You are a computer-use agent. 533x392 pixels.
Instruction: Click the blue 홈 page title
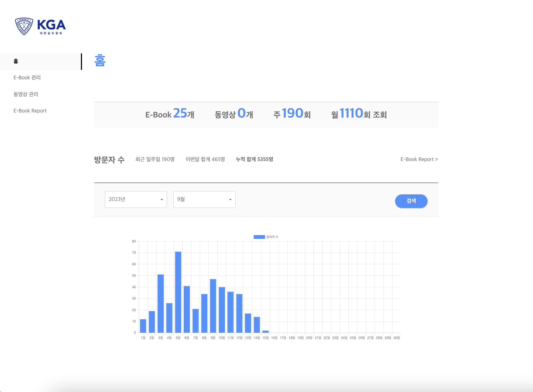tap(100, 60)
